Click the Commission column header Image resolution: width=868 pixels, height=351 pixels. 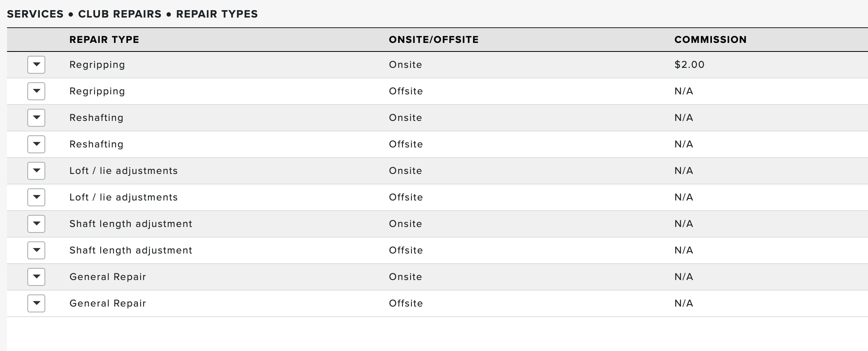[x=710, y=40]
